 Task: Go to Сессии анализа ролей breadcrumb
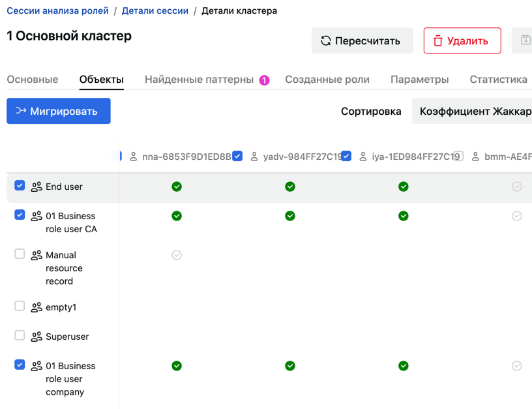[57, 11]
